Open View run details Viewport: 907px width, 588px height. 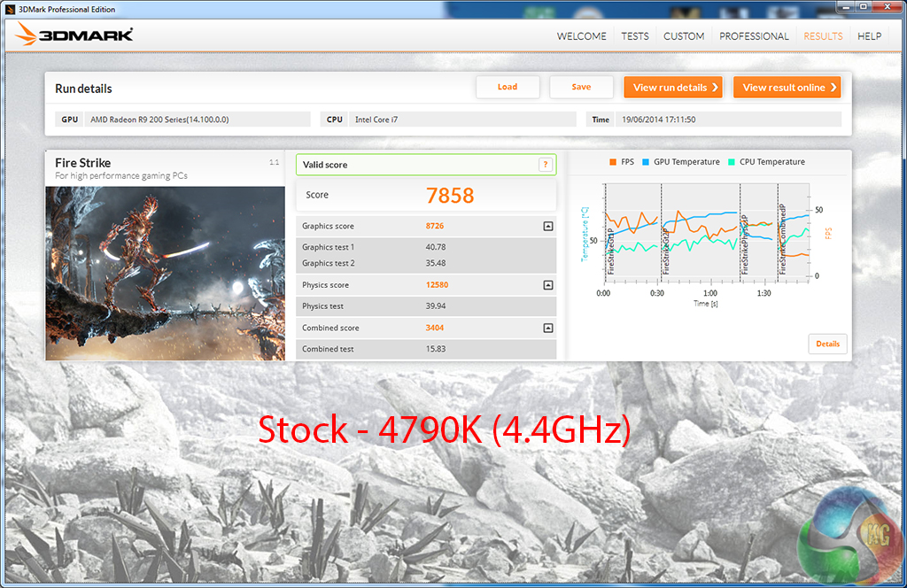(673, 88)
